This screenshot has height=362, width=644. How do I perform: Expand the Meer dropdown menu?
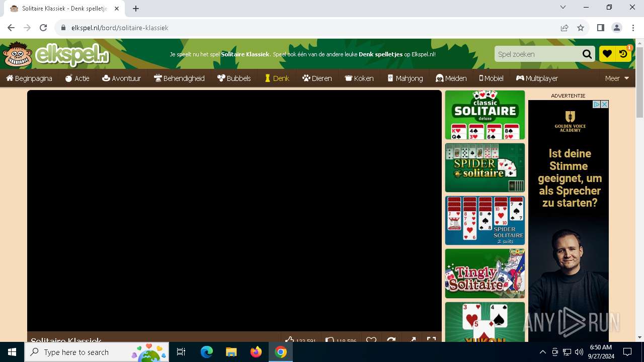click(617, 78)
